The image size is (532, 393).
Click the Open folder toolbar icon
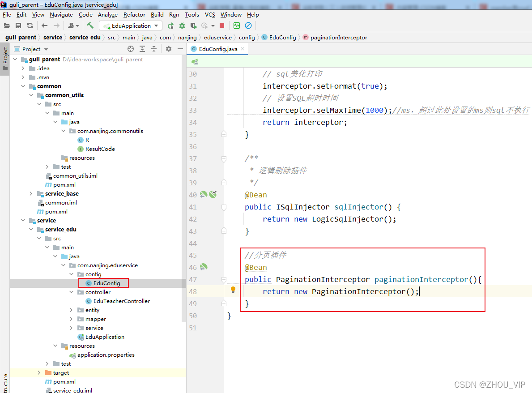point(7,26)
